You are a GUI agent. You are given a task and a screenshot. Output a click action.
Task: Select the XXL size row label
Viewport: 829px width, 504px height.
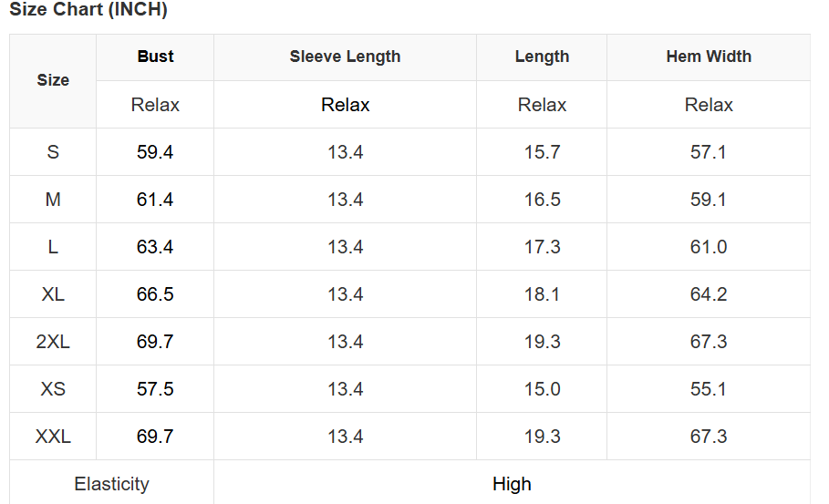click(x=53, y=437)
